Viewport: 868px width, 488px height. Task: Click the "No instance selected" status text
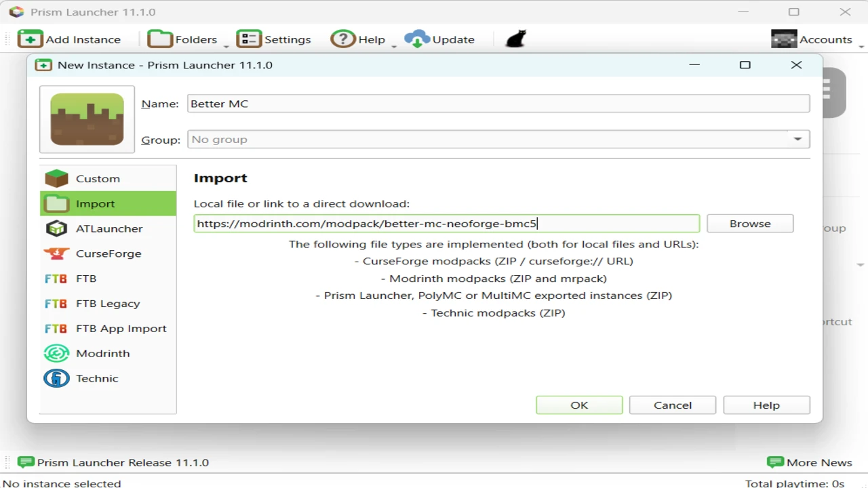[x=62, y=484]
